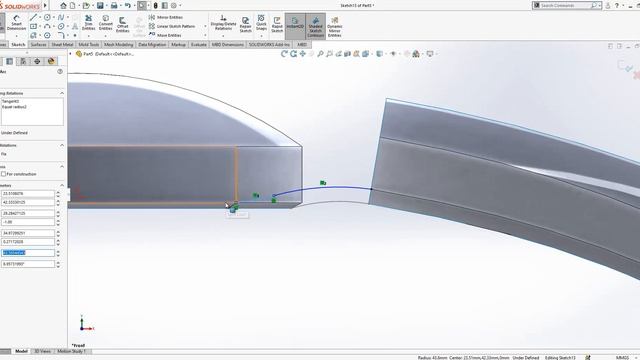Click the Repair Sketch tool

pos(245,24)
